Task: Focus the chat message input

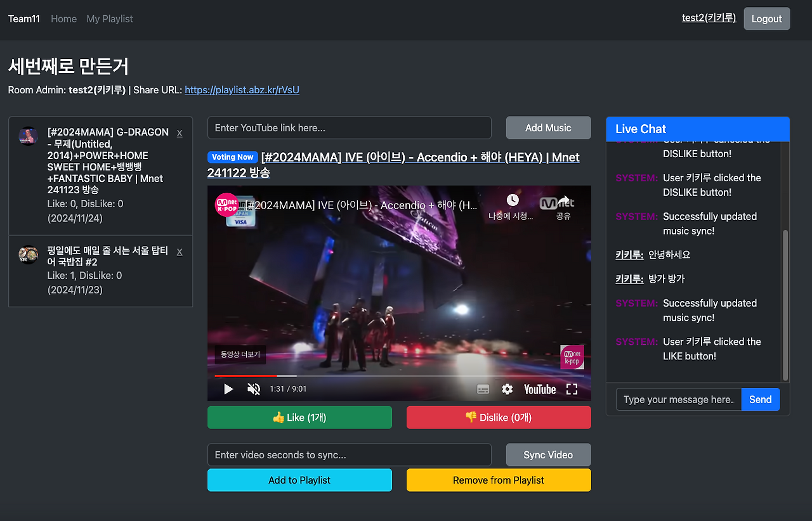Action: click(679, 399)
